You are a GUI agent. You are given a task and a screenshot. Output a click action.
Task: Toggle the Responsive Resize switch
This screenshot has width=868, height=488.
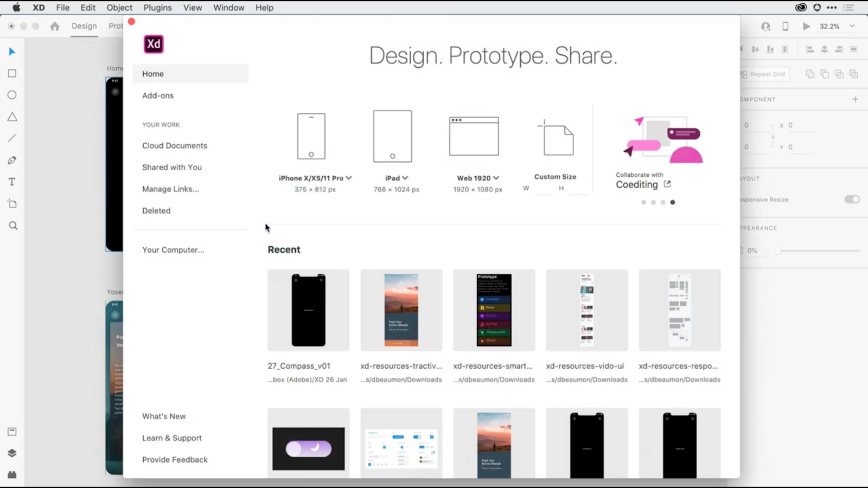852,200
